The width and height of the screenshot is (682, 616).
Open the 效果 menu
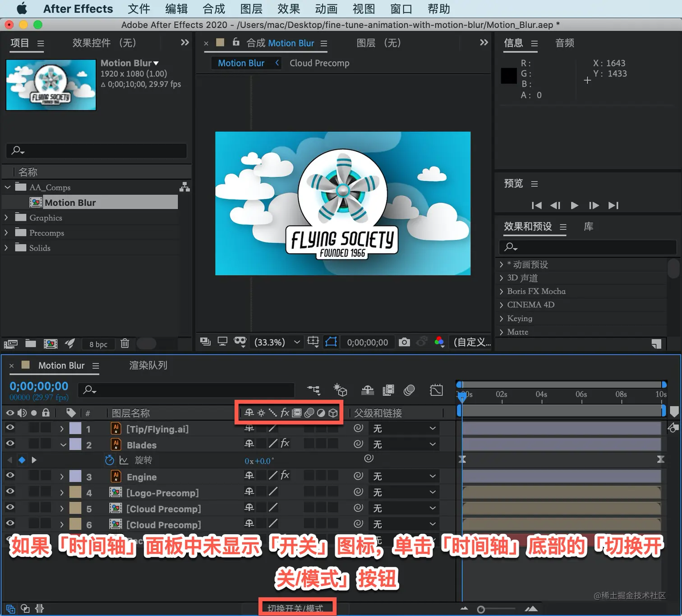pyautogui.click(x=289, y=9)
